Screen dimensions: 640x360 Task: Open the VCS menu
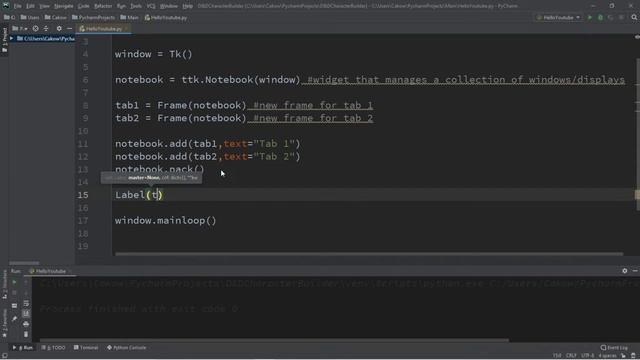(x=151, y=6)
